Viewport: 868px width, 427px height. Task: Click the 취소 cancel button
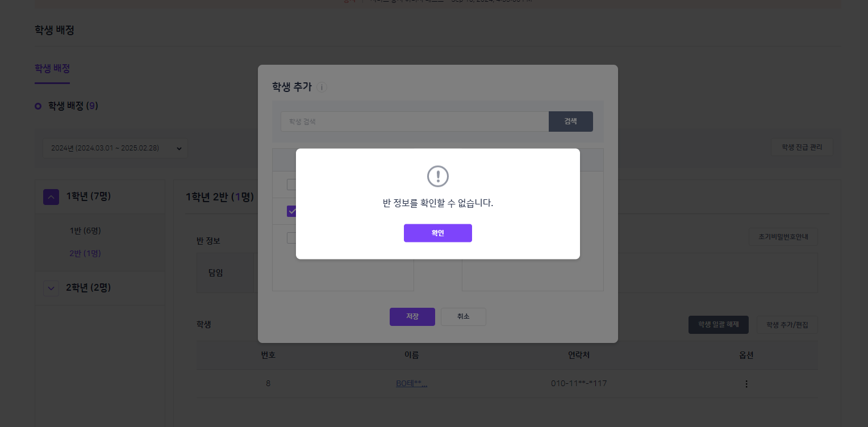(464, 316)
